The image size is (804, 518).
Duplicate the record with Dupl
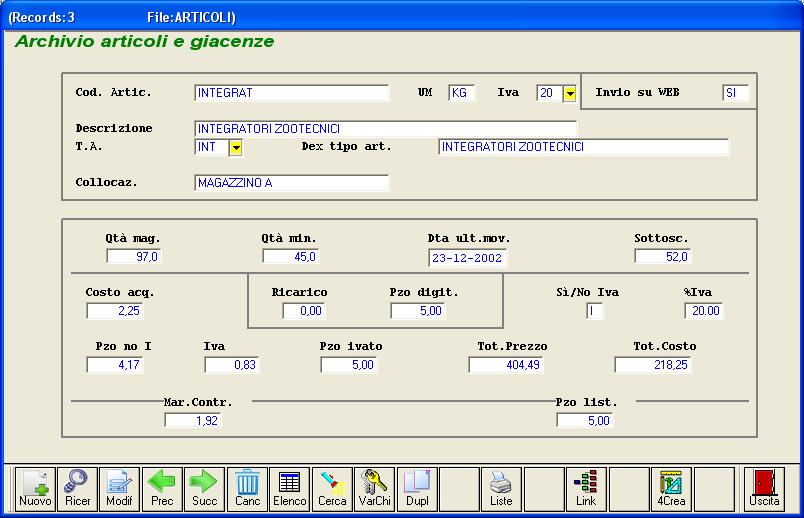click(x=417, y=489)
